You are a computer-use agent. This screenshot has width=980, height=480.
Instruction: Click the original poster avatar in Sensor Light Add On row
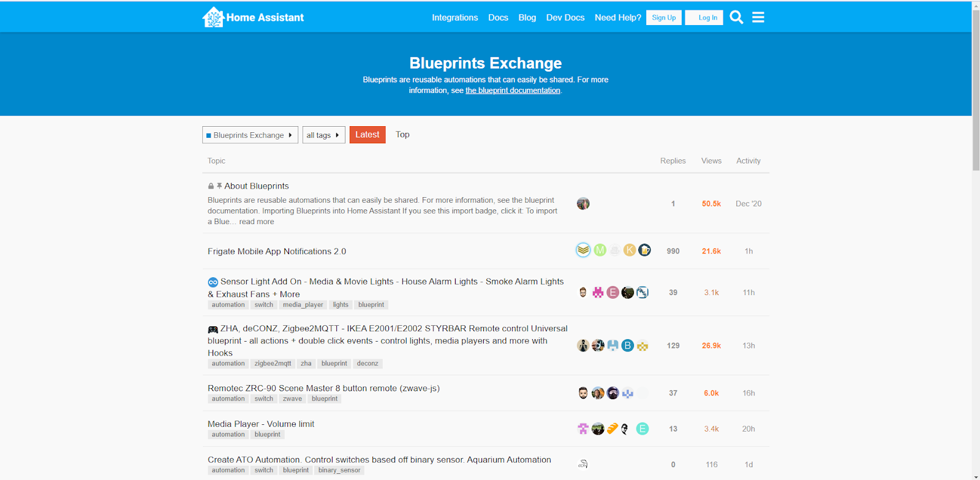click(583, 292)
